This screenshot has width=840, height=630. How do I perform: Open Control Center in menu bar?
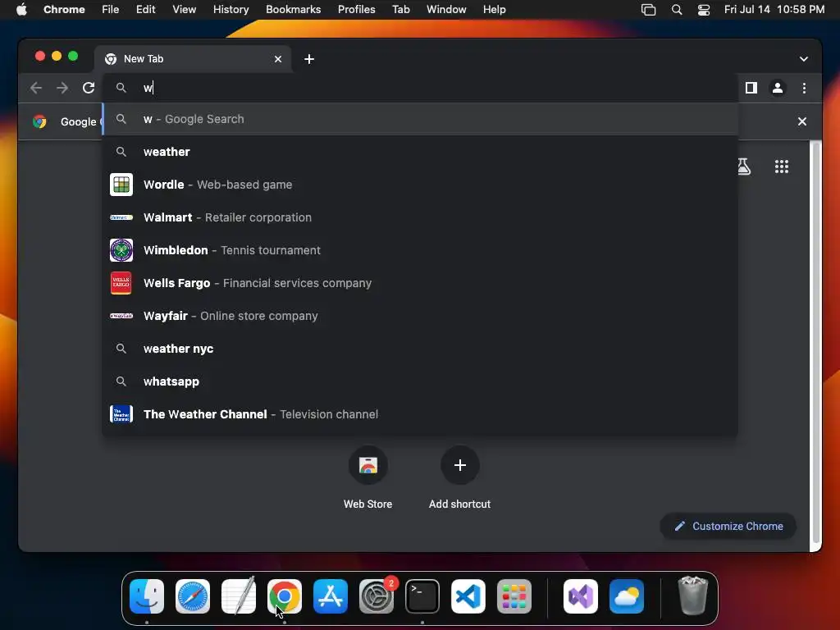coord(703,10)
